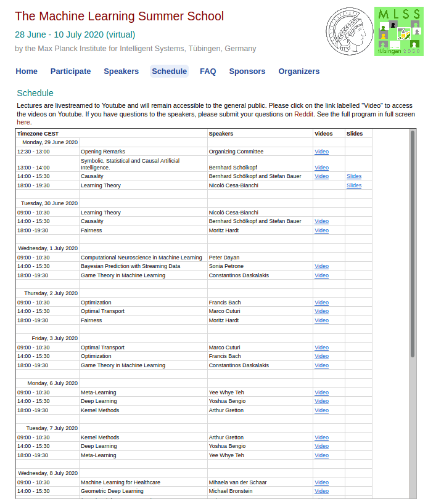The height and width of the screenshot is (504, 428).
Task: Open the Speakers menu item
Action: click(x=121, y=71)
